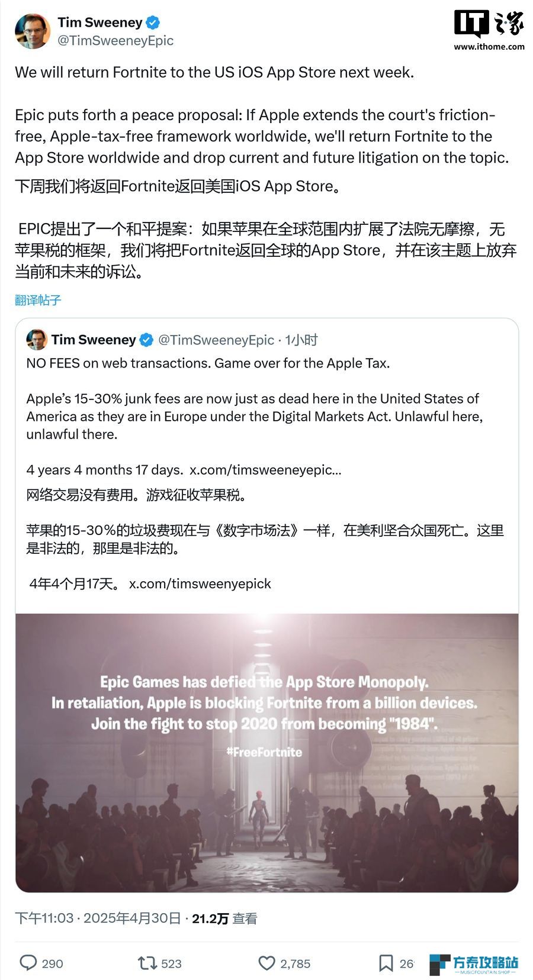The width and height of the screenshot is (533, 980).
Task: Like the post using the heart icon
Action: (x=267, y=963)
